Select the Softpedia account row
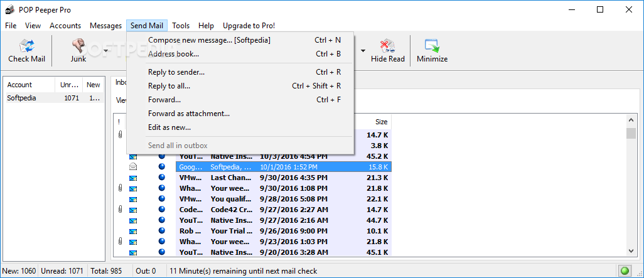644x278 pixels. tap(54, 98)
